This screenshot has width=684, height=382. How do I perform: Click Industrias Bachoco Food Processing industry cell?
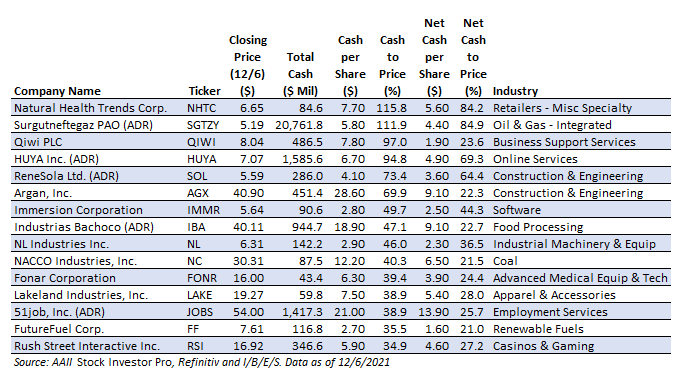point(538,227)
